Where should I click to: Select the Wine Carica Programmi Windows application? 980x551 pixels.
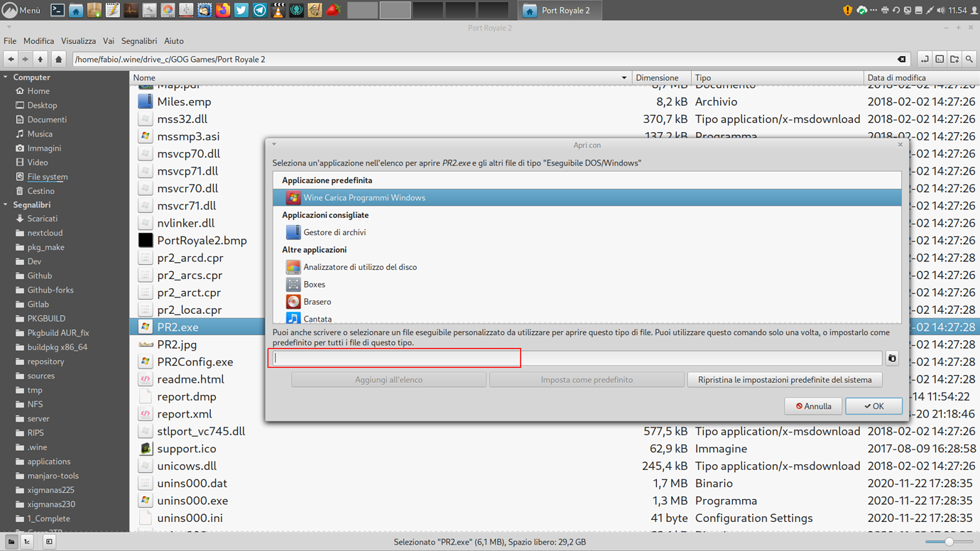click(587, 197)
